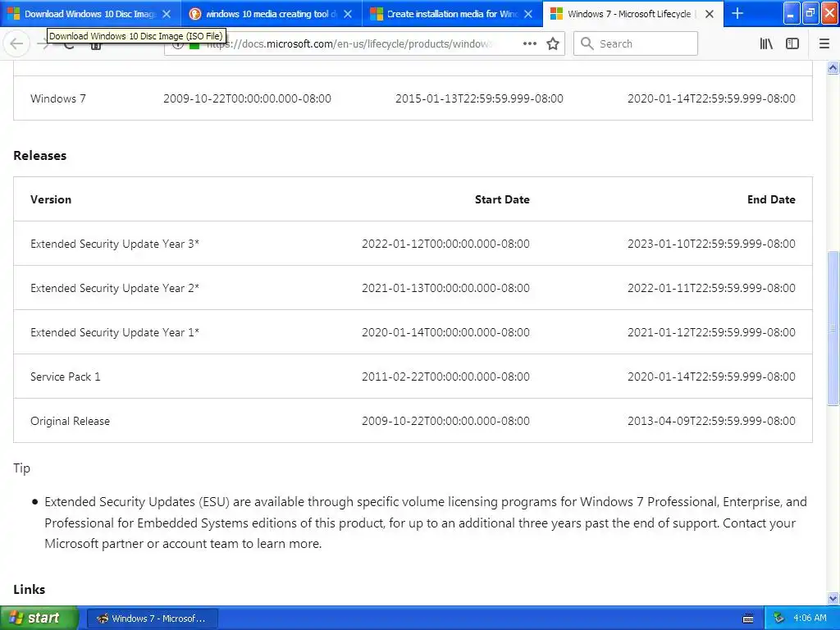Click start date 2020-01-14T00:00:00.000-08:00
This screenshot has width=840, height=630.
coord(445,333)
